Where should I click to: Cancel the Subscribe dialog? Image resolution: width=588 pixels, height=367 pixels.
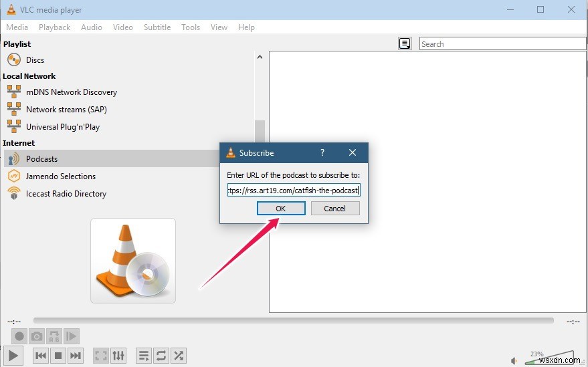tap(335, 209)
